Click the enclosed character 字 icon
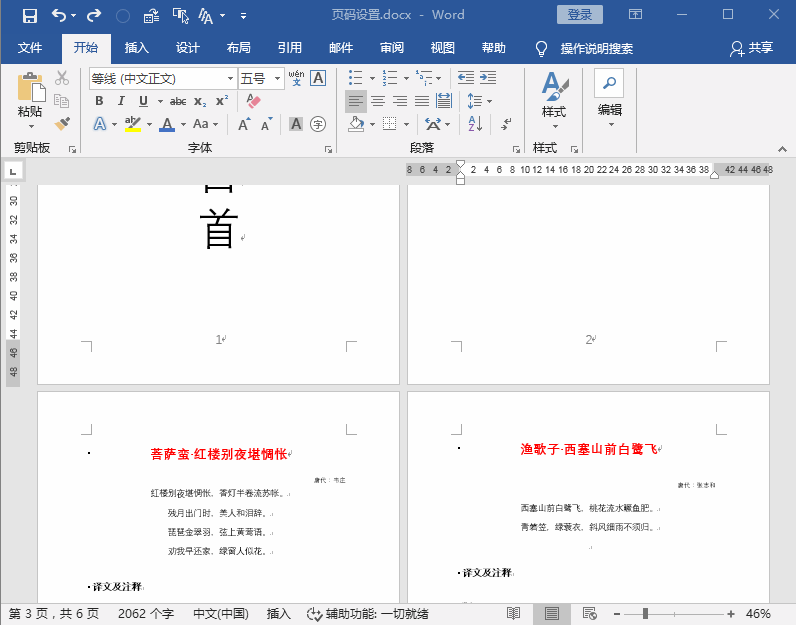 pyautogui.click(x=318, y=124)
